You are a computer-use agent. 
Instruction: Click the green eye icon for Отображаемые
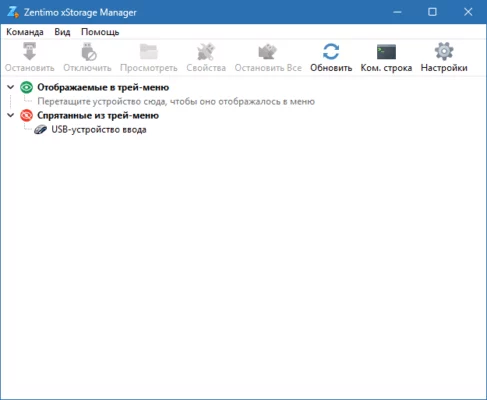26,87
